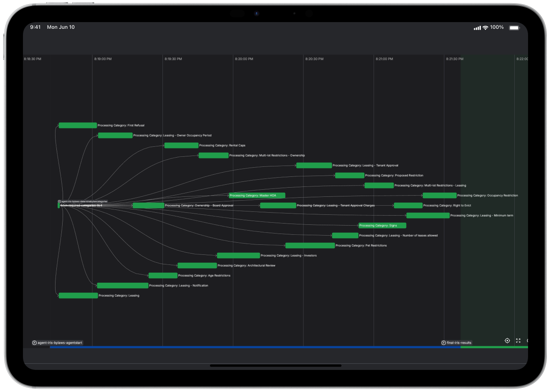This screenshot has height=392, width=551.
Task: Select the First Refusal task bar
Action: [78, 126]
